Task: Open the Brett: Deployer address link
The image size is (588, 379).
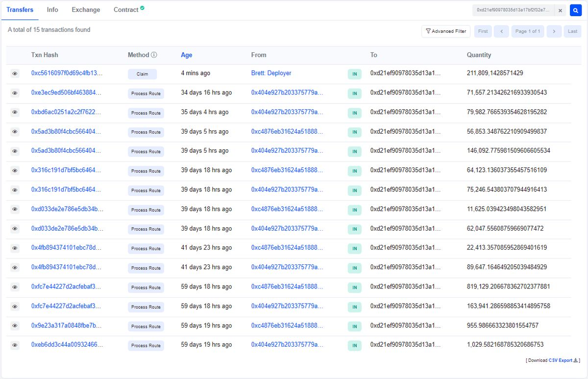Action: pos(271,73)
